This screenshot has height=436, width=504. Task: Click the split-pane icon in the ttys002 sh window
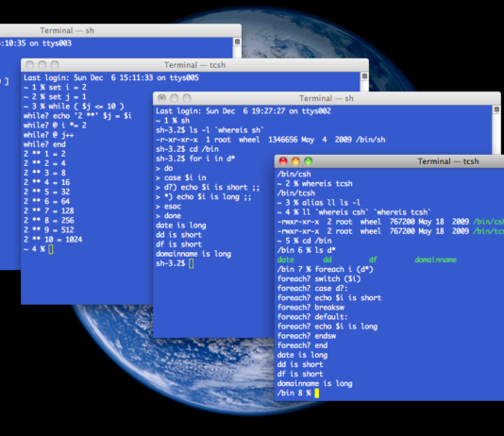496,109
